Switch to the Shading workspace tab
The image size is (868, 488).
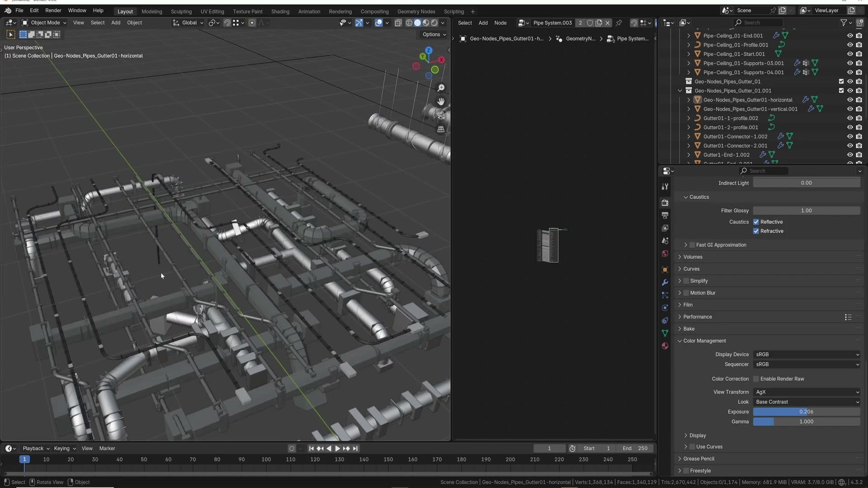[x=280, y=12]
